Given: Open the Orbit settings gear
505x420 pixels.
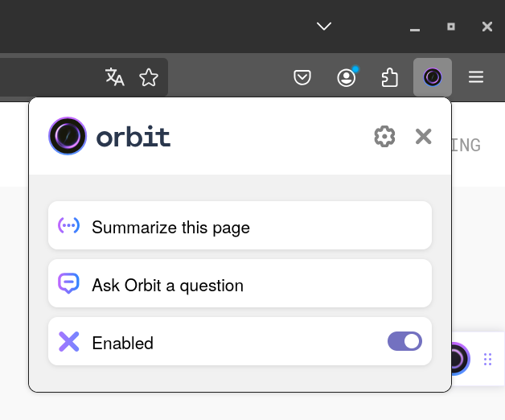Looking at the screenshot, I should (384, 137).
